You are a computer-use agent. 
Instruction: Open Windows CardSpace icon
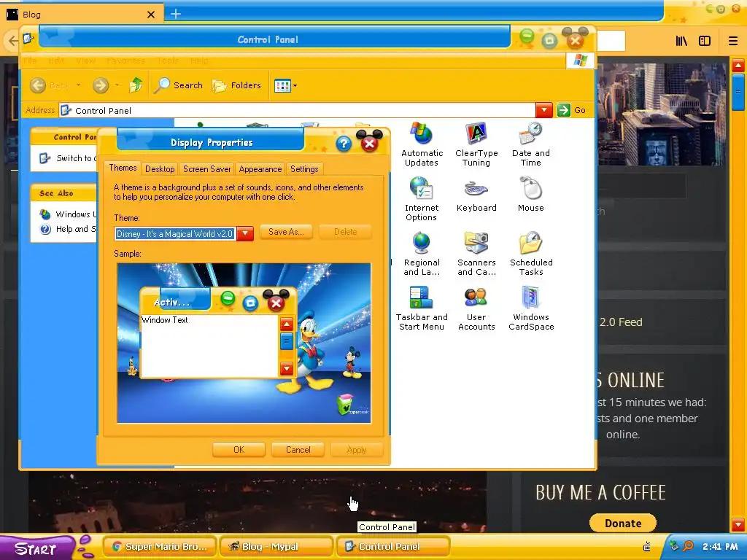[x=531, y=308]
